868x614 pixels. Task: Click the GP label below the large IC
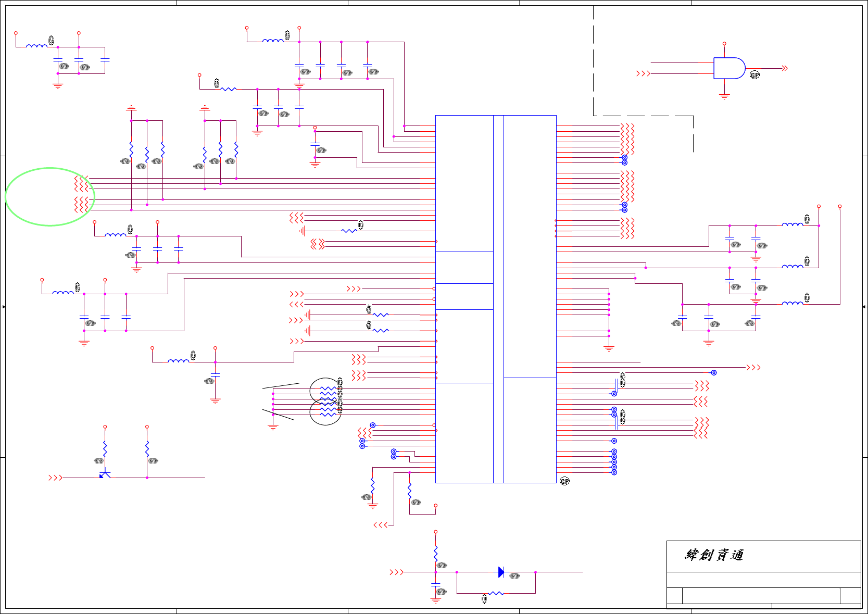click(565, 481)
